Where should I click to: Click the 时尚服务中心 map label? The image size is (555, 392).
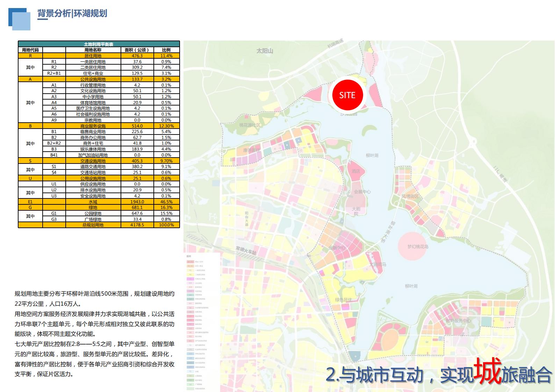coord(458,321)
